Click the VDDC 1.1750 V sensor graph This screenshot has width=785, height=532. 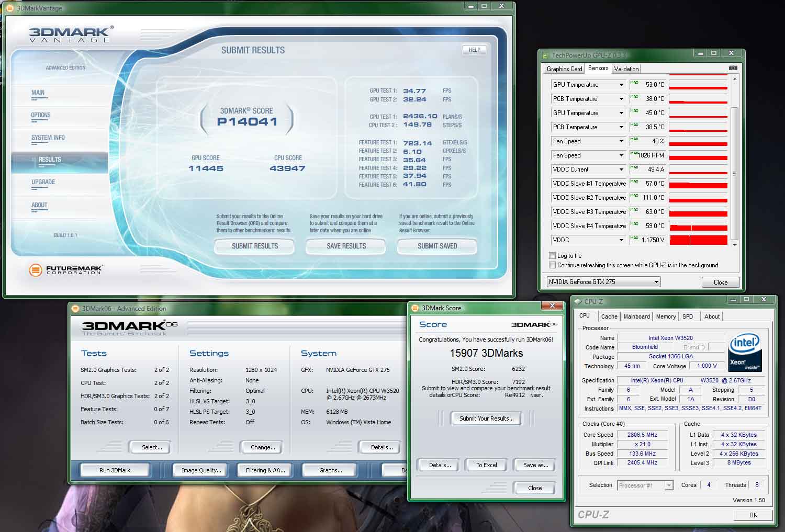click(x=698, y=240)
